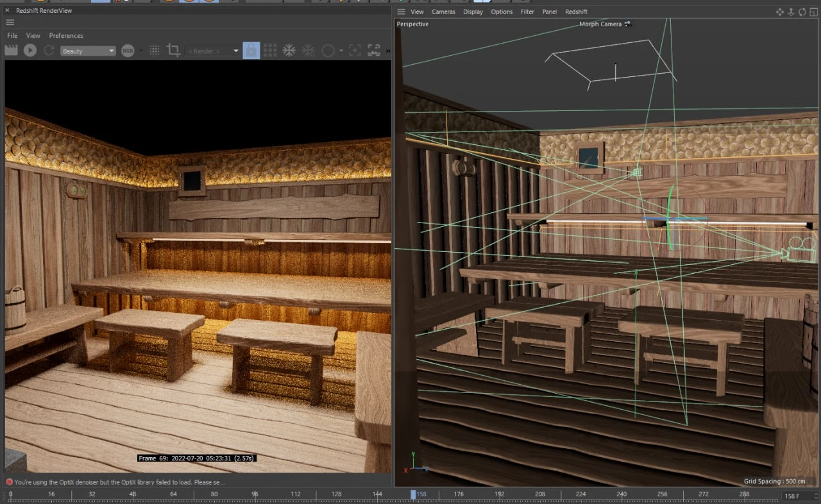Screen dimensions: 821x504
Task: Click the camera object gizmo in viewport
Action: point(799,248)
